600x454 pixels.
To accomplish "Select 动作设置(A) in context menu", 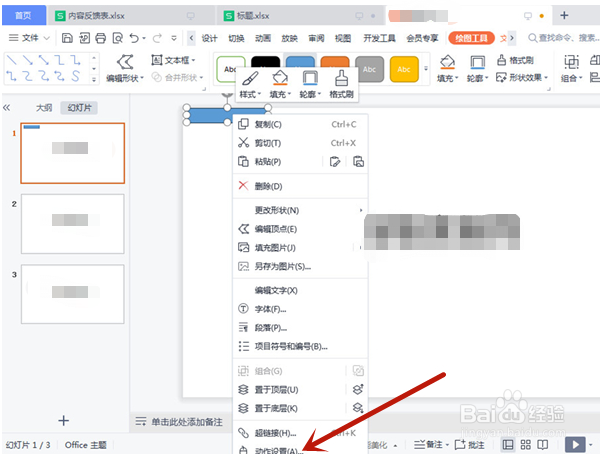I will [x=300, y=450].
